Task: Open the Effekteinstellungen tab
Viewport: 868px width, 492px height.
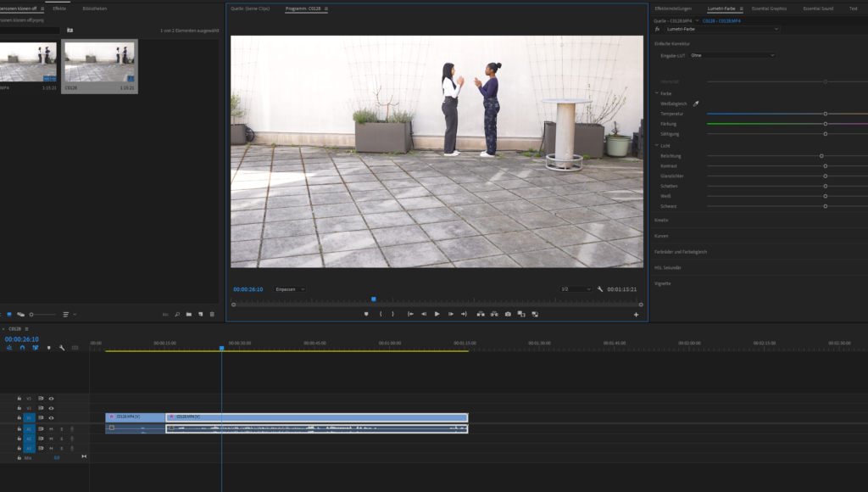Action: (x=673, y=8)
